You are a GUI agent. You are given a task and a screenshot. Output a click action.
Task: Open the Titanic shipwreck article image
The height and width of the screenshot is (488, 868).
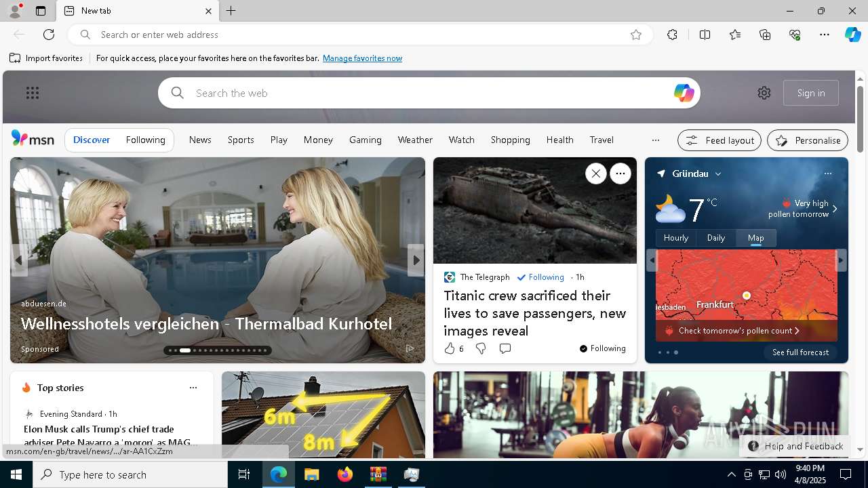pos(535,211)
